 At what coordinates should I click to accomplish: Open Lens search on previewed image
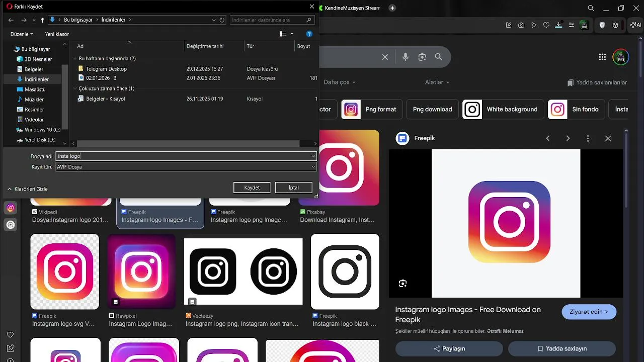[x=403, y=284]
